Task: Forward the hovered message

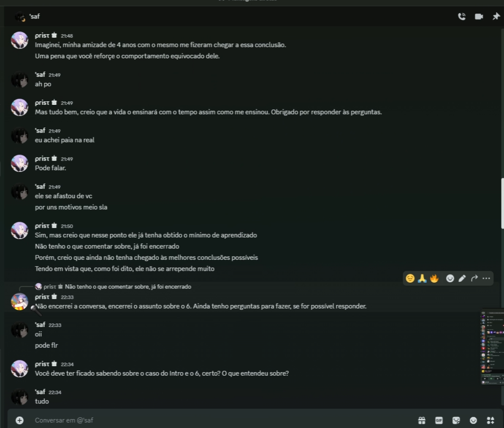Action: [474, 278]
